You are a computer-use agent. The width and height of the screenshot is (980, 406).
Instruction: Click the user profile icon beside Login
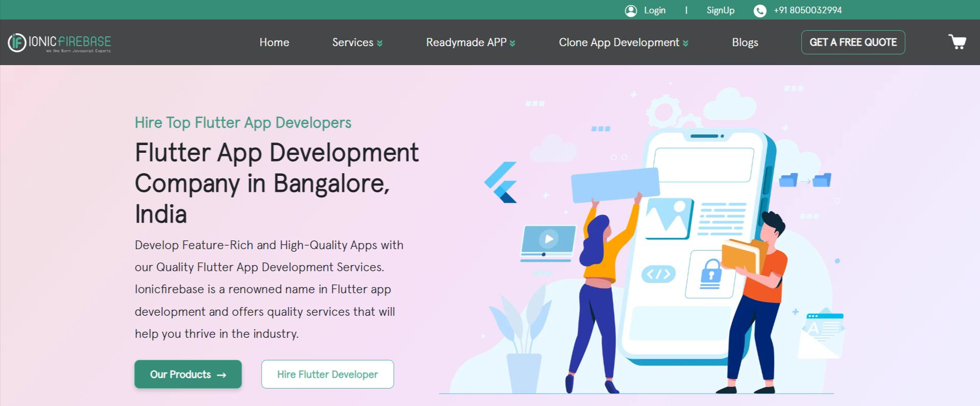pyautogui.click(x=631, y=11)
